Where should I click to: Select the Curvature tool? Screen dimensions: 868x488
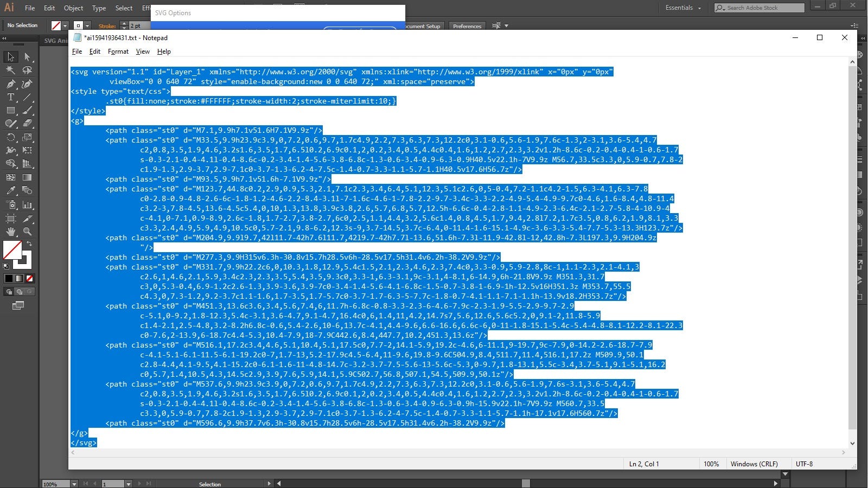27,84
